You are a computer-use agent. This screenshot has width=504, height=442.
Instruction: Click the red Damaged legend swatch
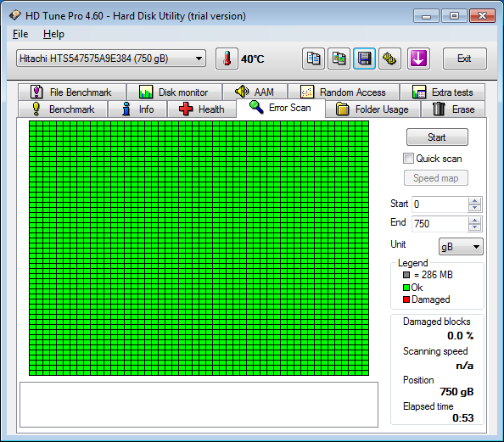(406, 299)
